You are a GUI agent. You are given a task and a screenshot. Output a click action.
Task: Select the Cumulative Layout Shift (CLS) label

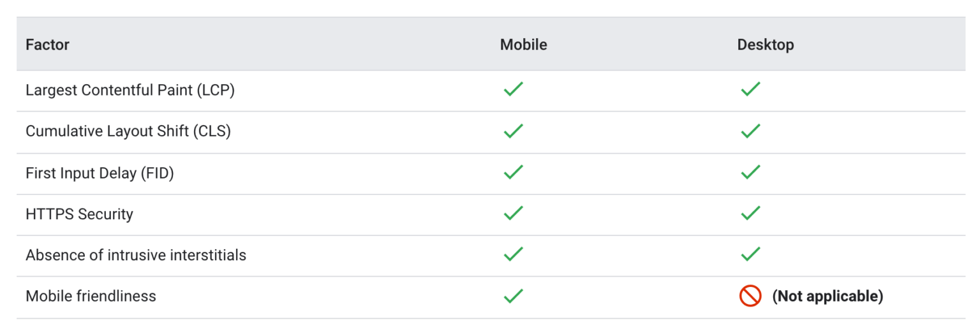(x=128, y=131)
